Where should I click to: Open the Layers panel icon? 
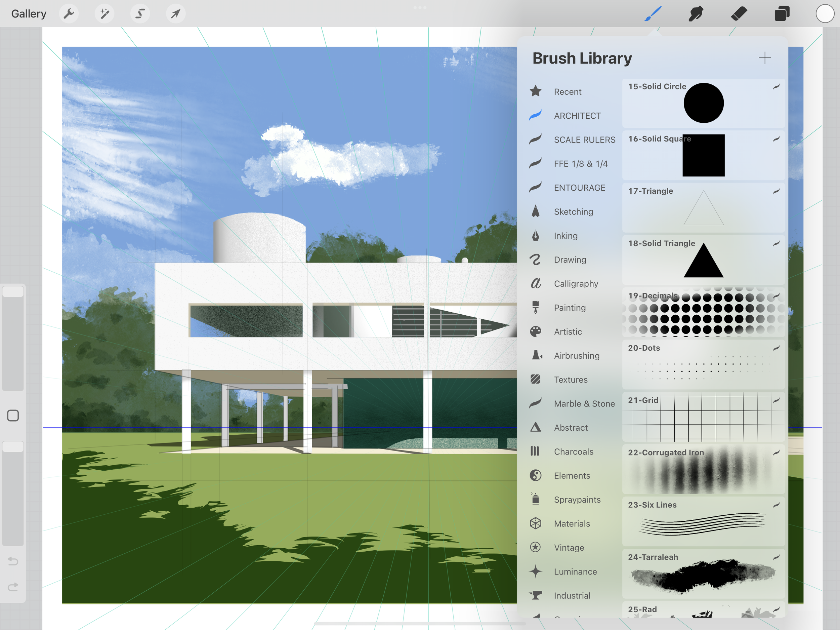click(782, 14)
